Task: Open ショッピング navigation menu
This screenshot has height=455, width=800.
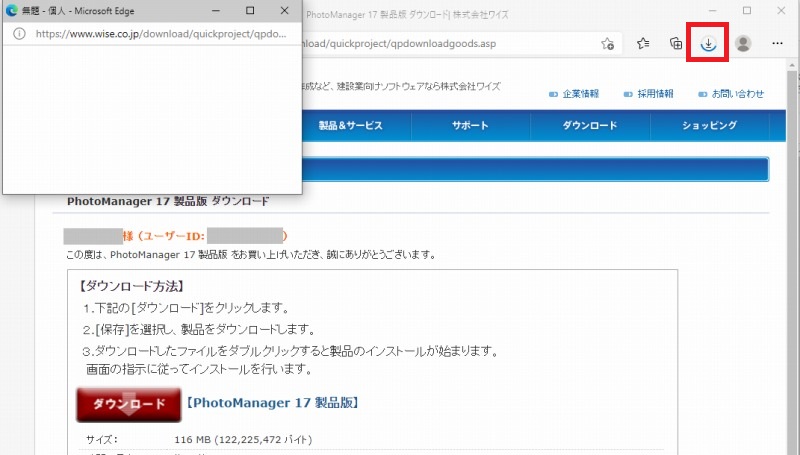Action: pyautogui.click(x=709, y=125)
